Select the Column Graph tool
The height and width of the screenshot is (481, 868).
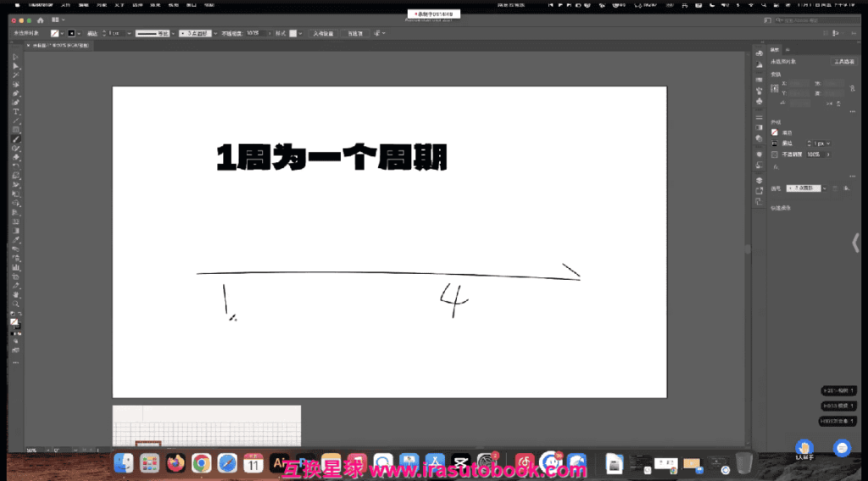(15, 268)
